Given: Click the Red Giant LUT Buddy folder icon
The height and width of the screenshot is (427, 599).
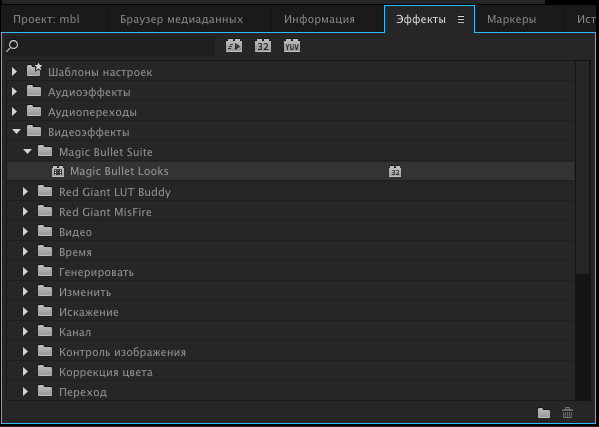Looking at the screenshot, I should pyautogui.click(x=45, y=191).
